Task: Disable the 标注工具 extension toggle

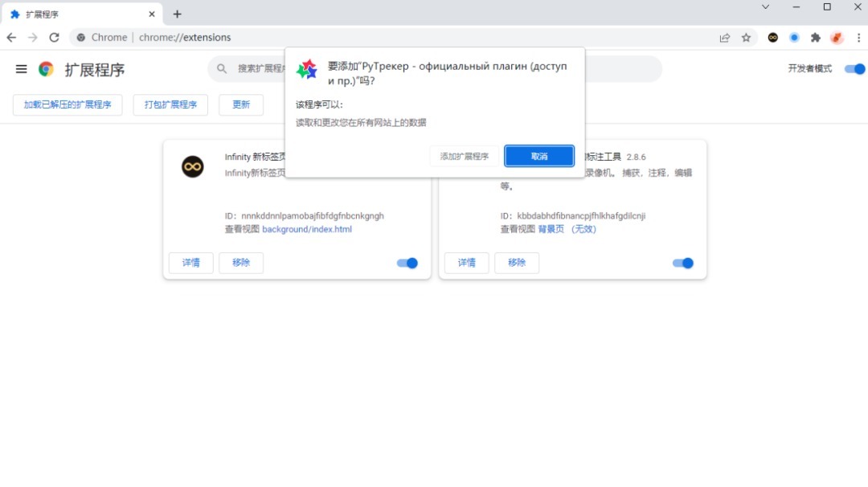Action: click(x=683, y=263)
